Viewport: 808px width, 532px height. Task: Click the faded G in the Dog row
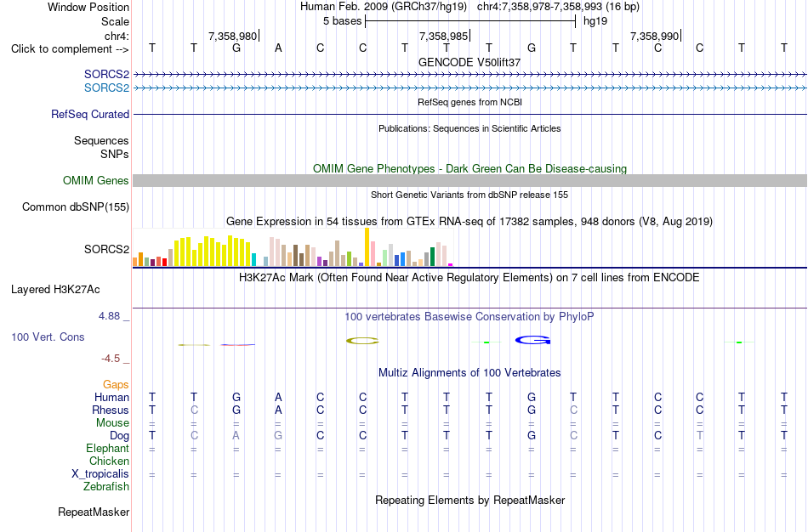click(278, 435)
